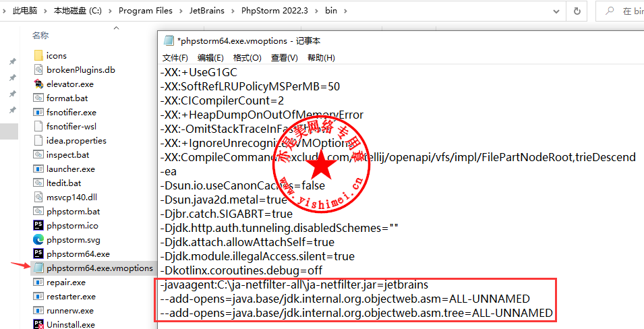
Task: Click the idea.properties file icon
Action: coord(38,140)
